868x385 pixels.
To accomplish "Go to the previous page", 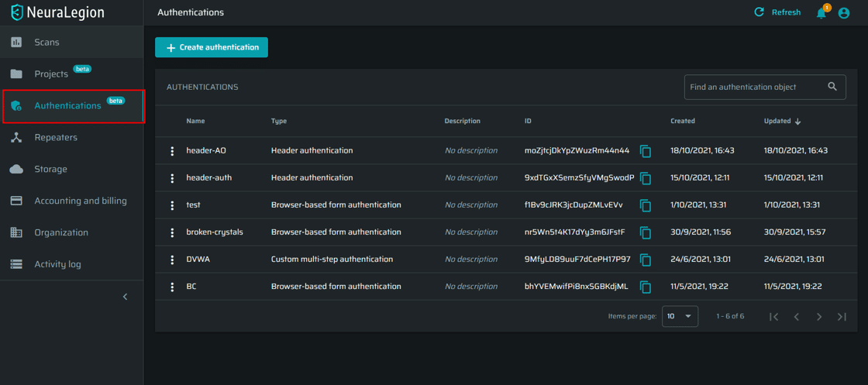I will click(x=797, y=316).
